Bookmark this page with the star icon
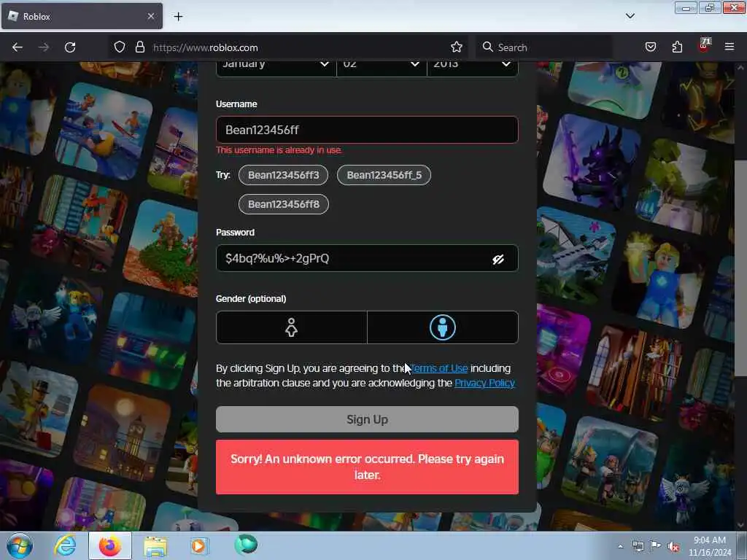This screenshot has width=747, height=560. (x=457, y=47)
